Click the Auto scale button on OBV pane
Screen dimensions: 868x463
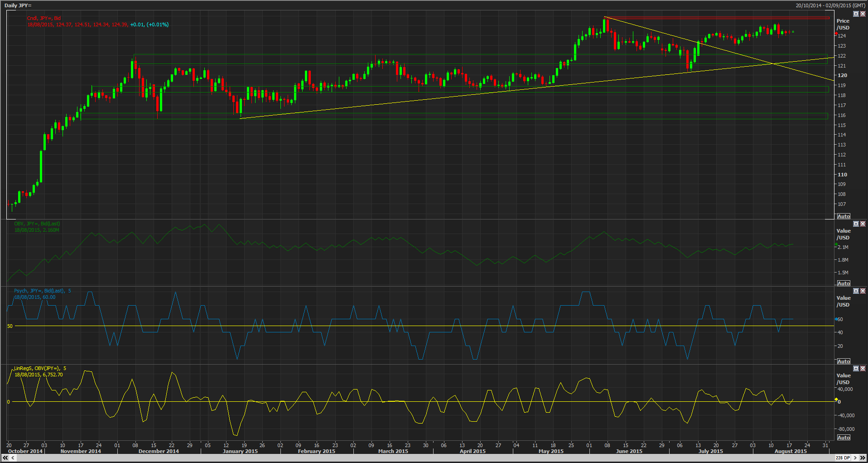(x=844, y=283)
